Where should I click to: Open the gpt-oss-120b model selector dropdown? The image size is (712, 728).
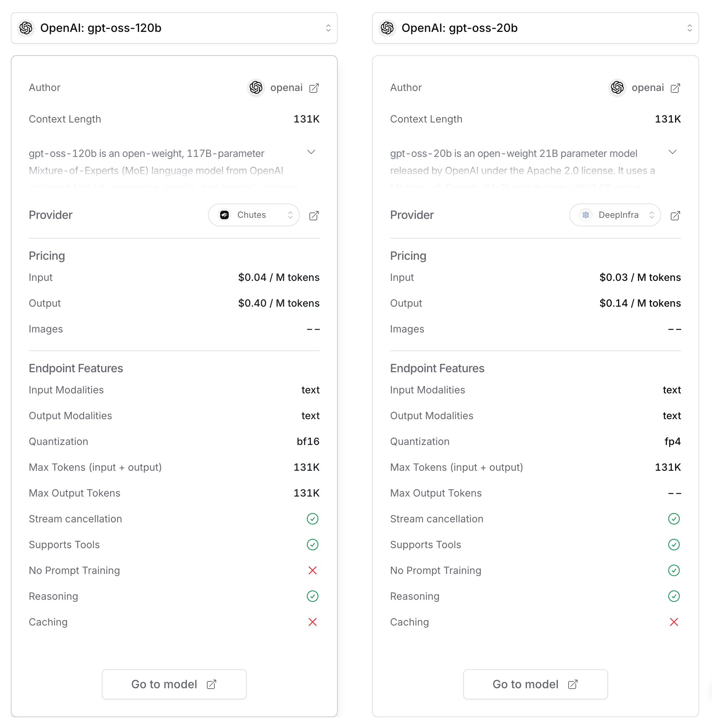coord(174,28)
